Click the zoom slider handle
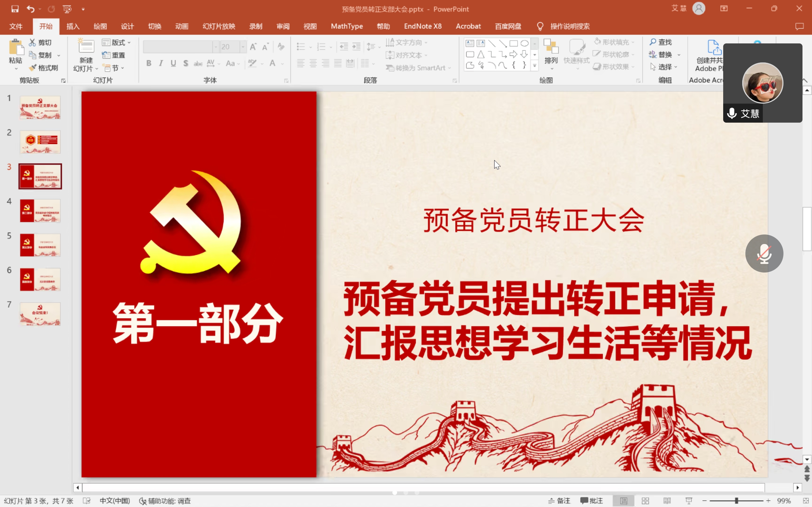Screen dimensions: 812x507 click(737, 501)
